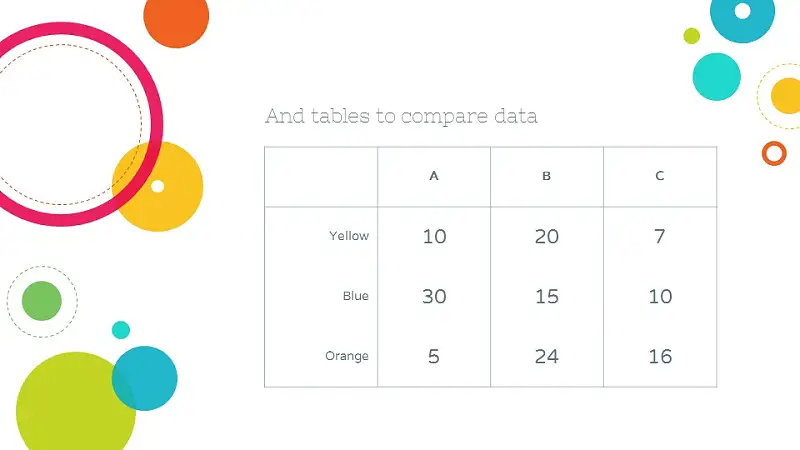800x450 pixels.
Task: Select the Yellow B cell value 20
Action: (546, 236)
